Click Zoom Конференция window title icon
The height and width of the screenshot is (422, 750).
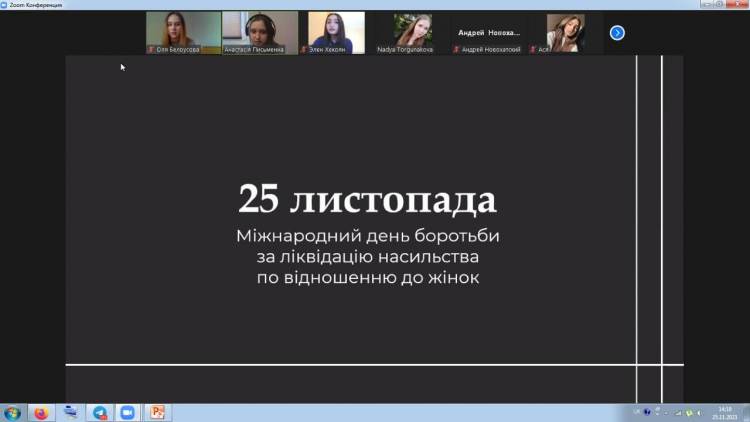5,4
